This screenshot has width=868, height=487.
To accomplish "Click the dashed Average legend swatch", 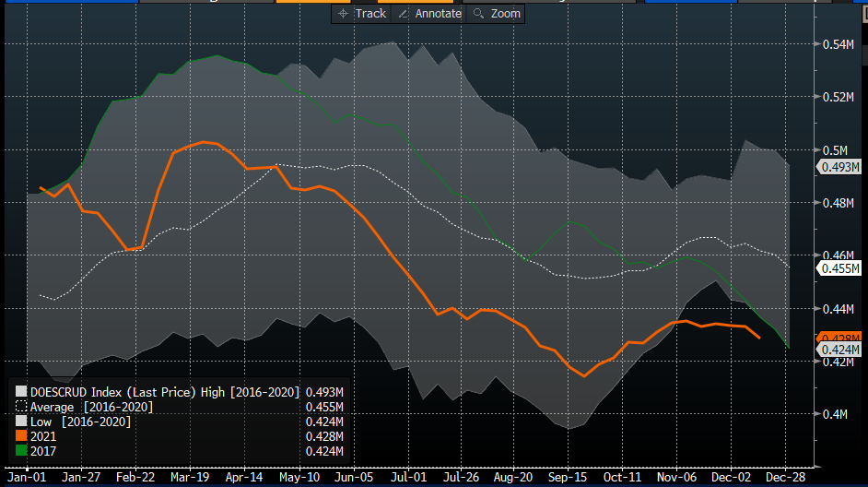I will pyautogui.click(x=22, y=407).
